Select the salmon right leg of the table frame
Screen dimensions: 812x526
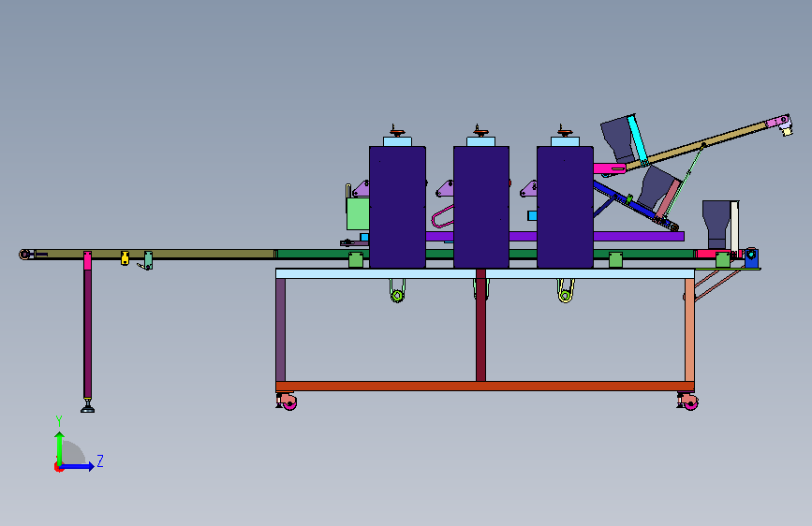[689, 329]
